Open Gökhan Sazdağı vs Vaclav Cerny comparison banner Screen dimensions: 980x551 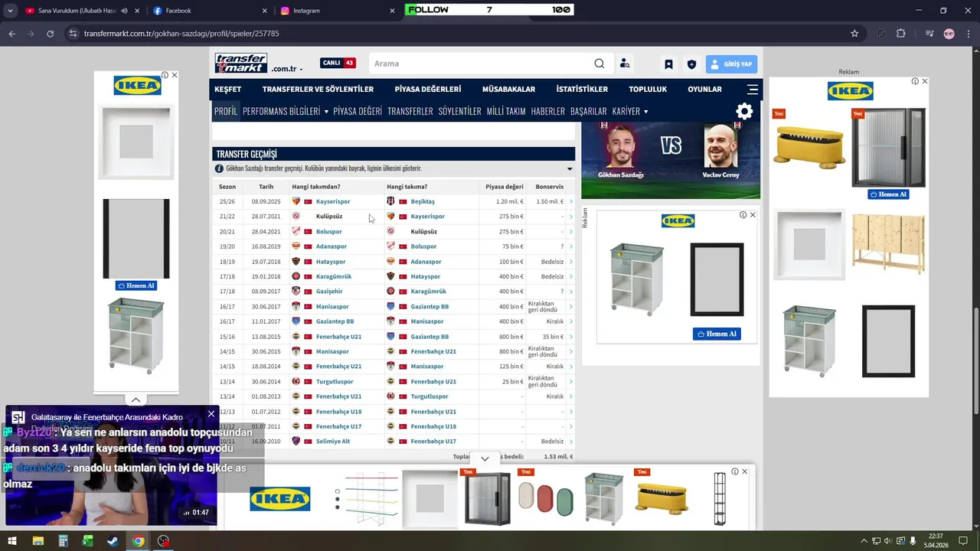click(671, 160)
